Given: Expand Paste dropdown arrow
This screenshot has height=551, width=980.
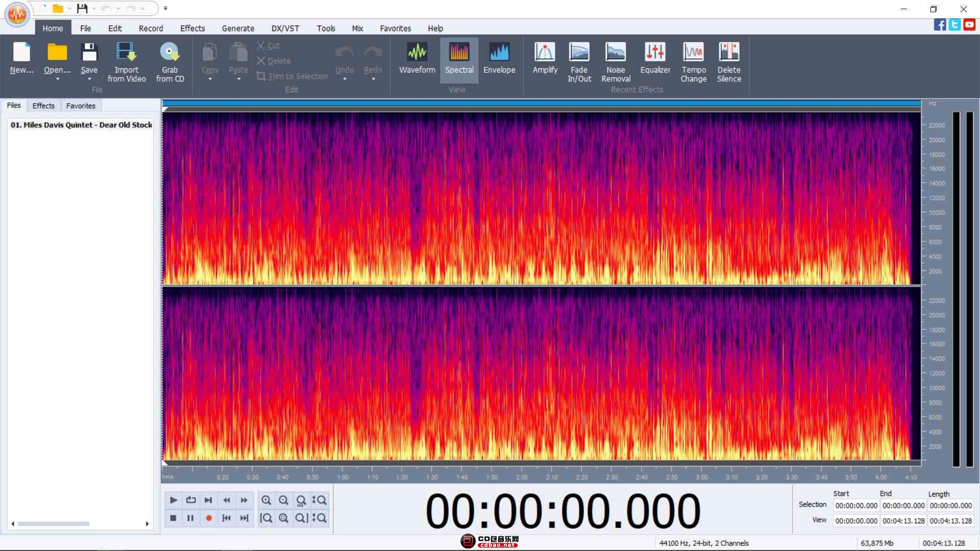Looking at the screenshot, I should [x=238, y=79].
